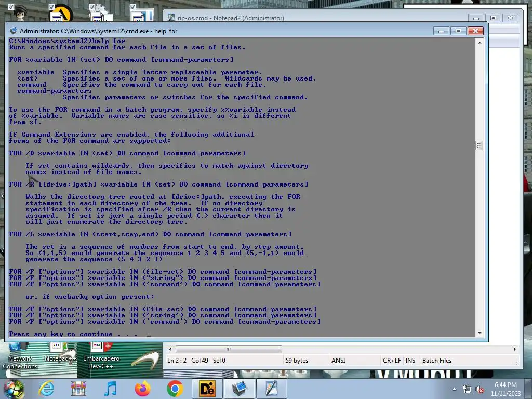Minimize the cmd.exe window
The image size is (532, 399).
441,31
